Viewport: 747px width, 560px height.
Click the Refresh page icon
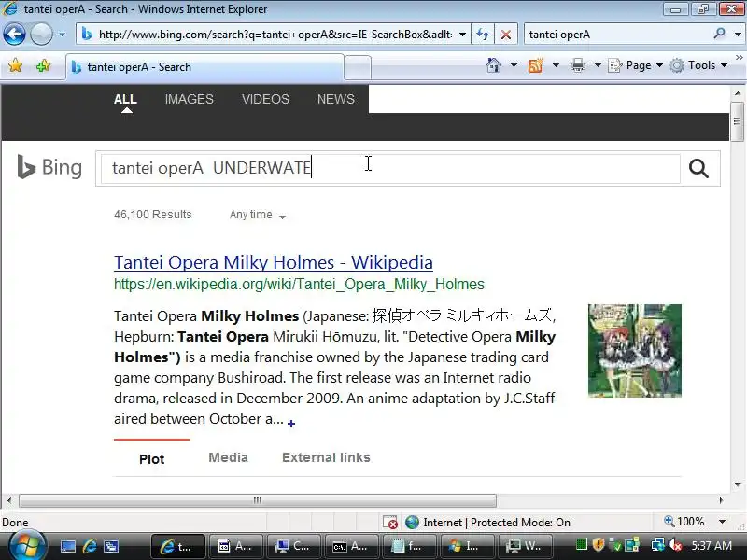click(483, 35)
